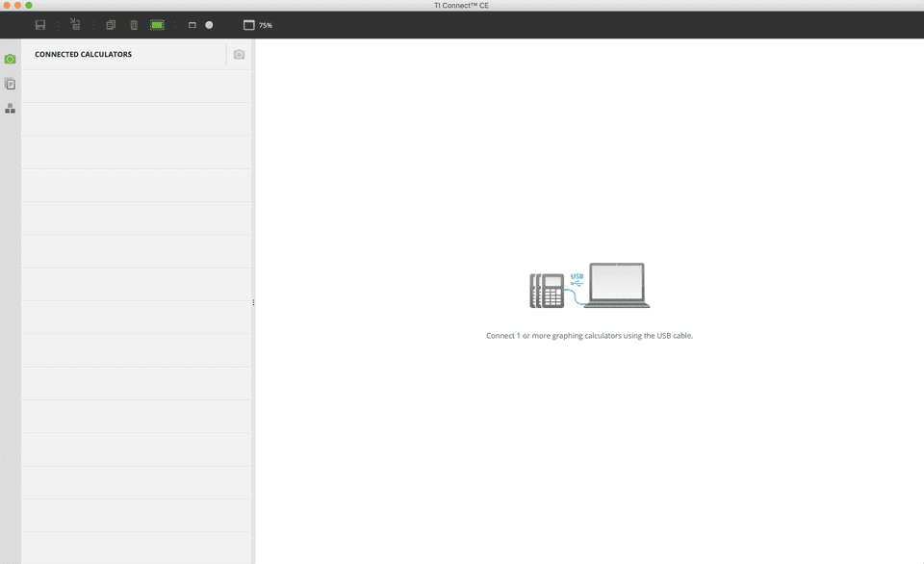Click the small thumbnail size icon
The width and height of the screenshot is (924, 564).
(x=192, y=25)
